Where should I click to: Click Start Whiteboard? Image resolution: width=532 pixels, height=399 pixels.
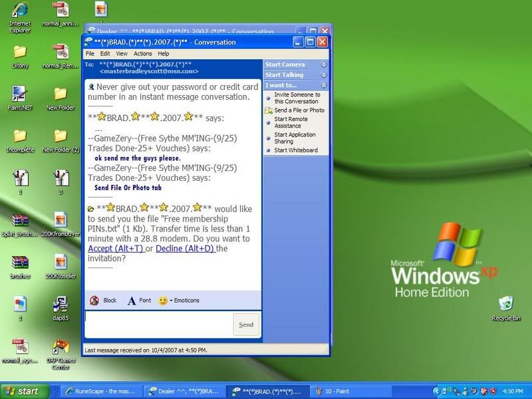296,150
